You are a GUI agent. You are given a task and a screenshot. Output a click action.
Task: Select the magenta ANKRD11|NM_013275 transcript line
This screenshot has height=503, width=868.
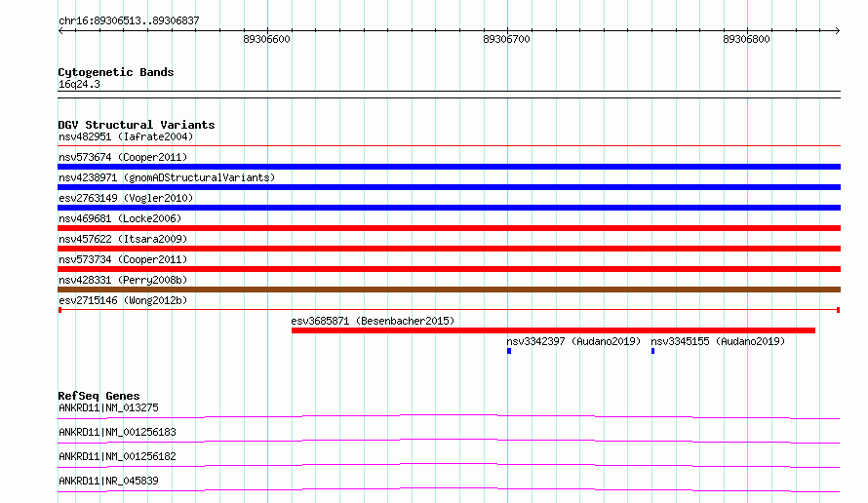click(449, 416)
